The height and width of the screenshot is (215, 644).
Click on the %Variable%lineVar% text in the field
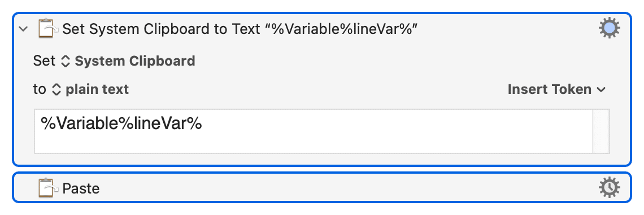(121, 123)
